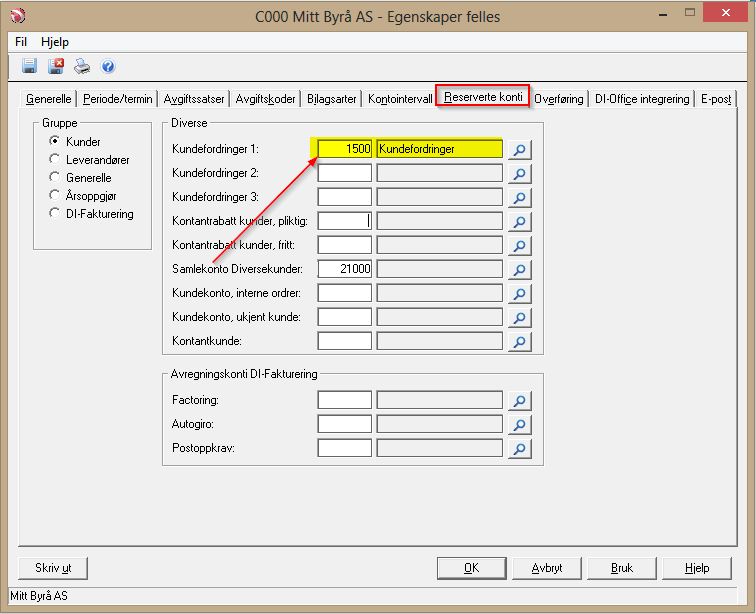Select the Kunder radio button
The height and width of the screenshot is (614, 756).
coord(54,141)
